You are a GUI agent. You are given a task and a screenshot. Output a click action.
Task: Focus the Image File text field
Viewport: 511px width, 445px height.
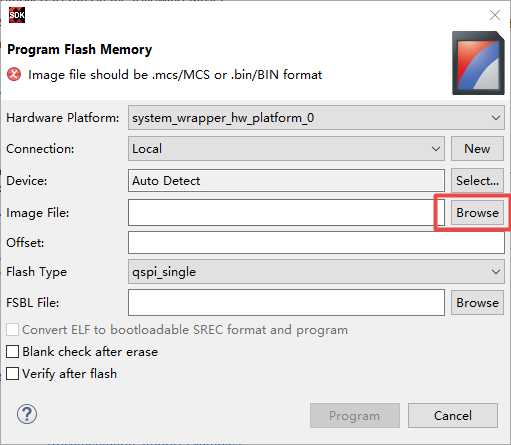(286, 213)
